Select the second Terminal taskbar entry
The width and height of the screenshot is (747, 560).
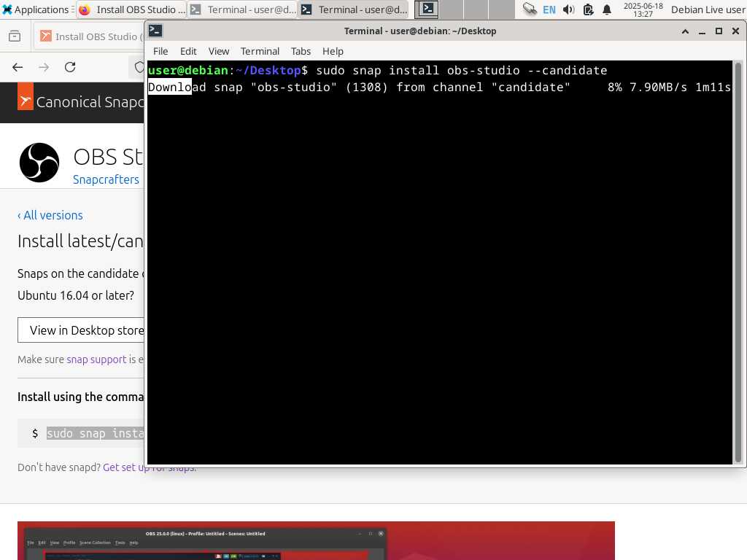[355, 9]
